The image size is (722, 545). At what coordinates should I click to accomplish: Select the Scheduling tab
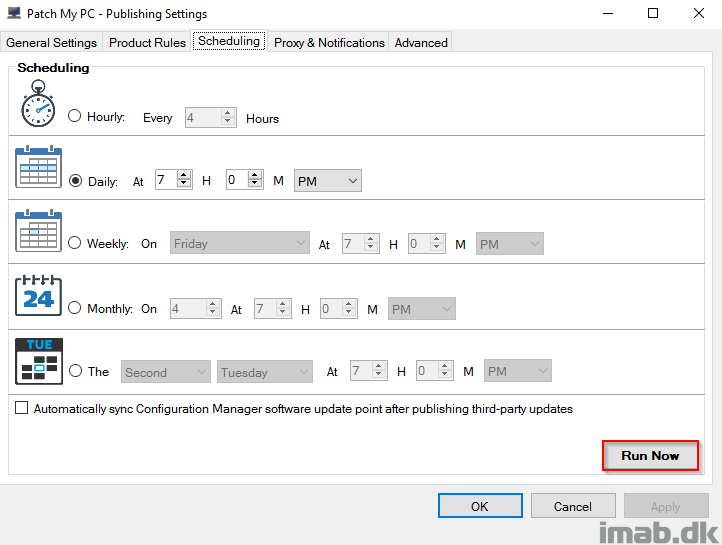click(229, 41)
